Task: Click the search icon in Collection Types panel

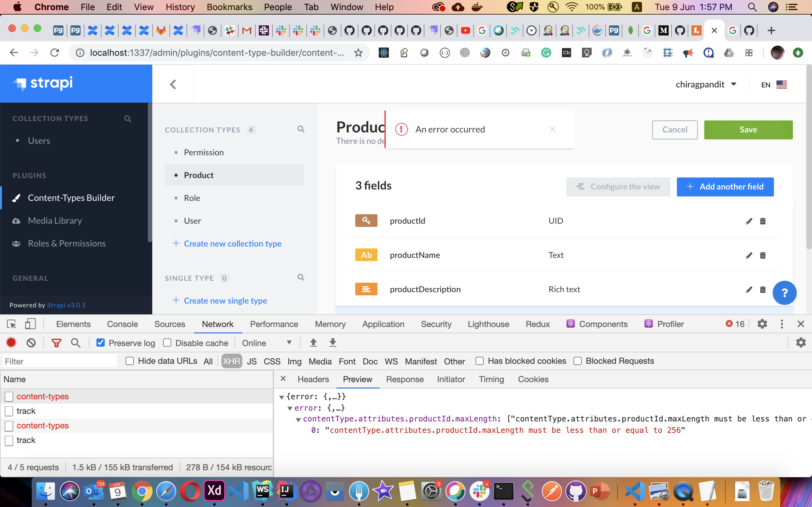Action: [301, 129]
